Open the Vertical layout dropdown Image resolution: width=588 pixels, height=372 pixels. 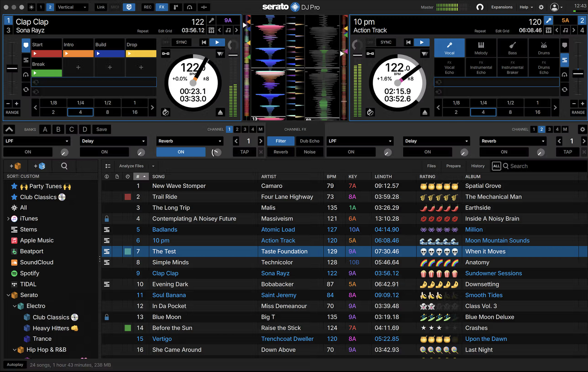coord(72,7)
